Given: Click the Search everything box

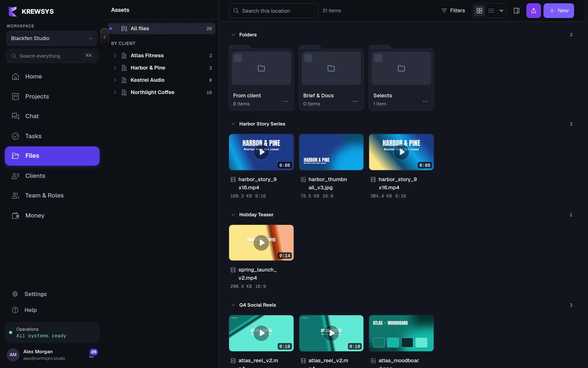Looking at the screenshot, I should 52,56.
